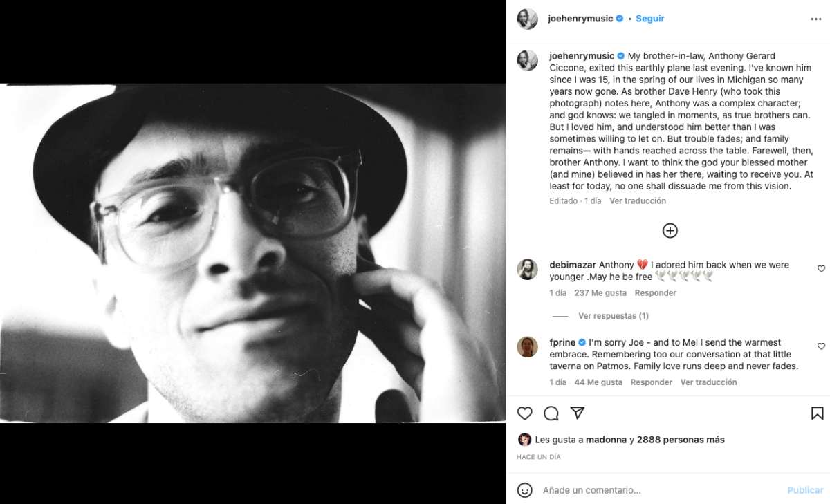Open fprine's profile avatar
Screen dimensions: 830x504
pos(527,347)
